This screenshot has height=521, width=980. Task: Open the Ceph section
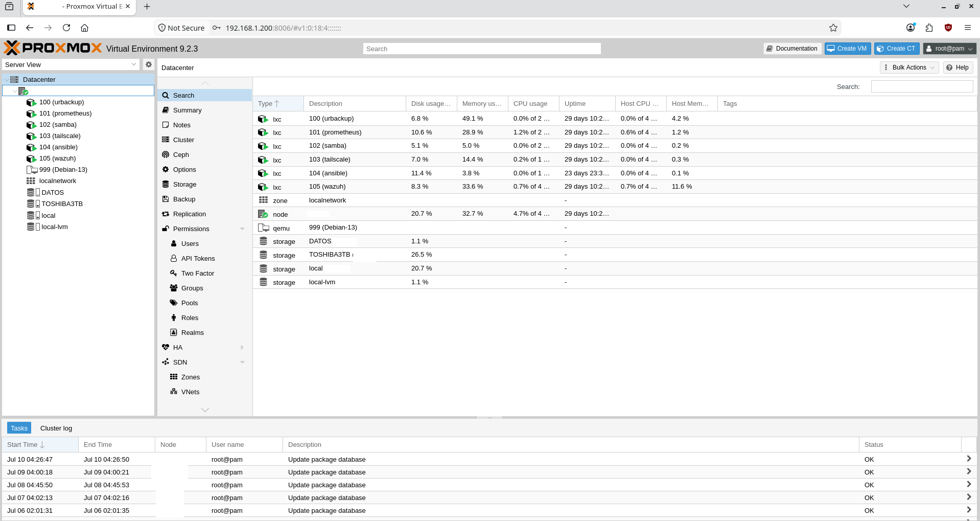click(x=205, y=154)
